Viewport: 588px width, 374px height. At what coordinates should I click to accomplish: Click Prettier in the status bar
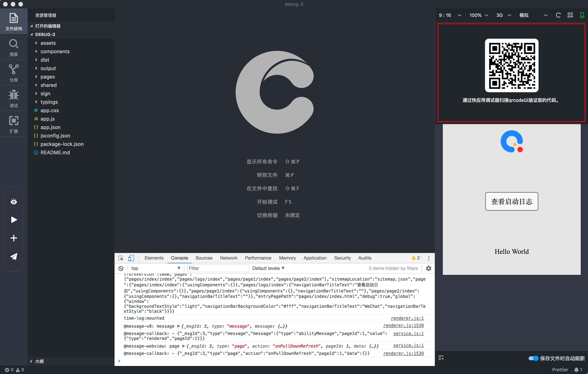point(560,370)
